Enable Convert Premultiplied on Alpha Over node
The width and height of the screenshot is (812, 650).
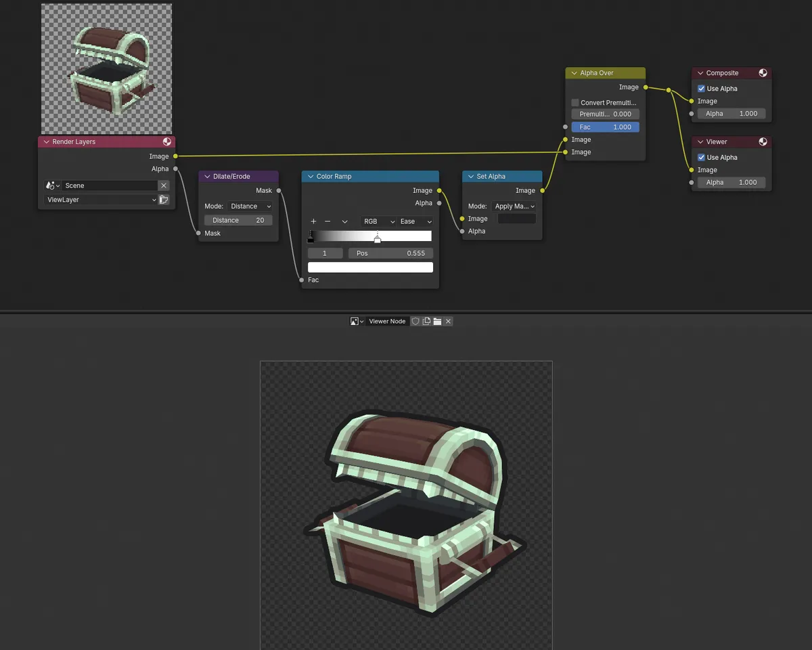pyautogui.click(x=574, y=102)
